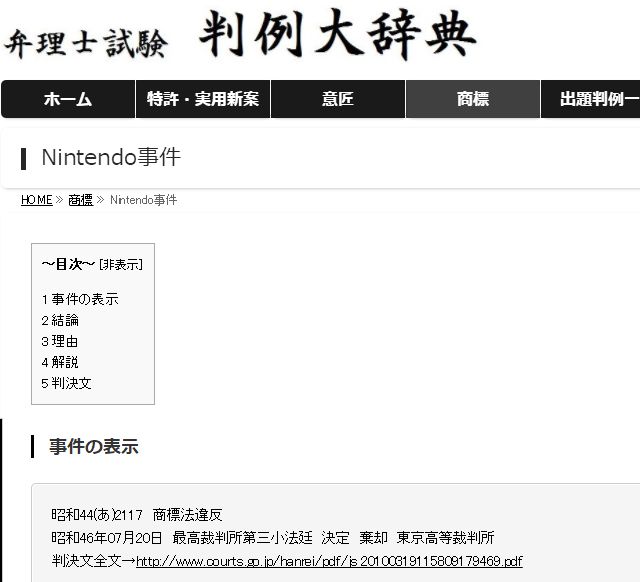The height and width of the screenshot is (582, 640).
Task: Jump to 5 判決文 in contents
Action: tap(66, 383)
